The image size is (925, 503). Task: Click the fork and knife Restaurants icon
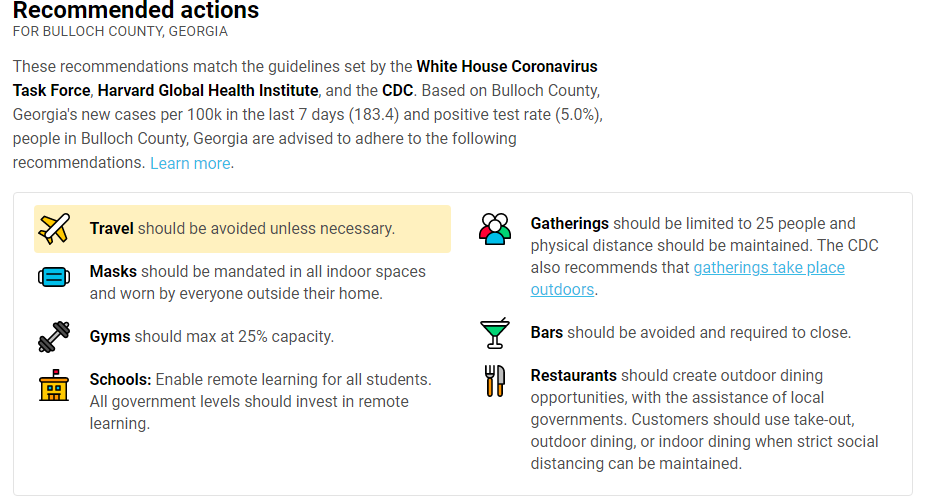(495, 381)
